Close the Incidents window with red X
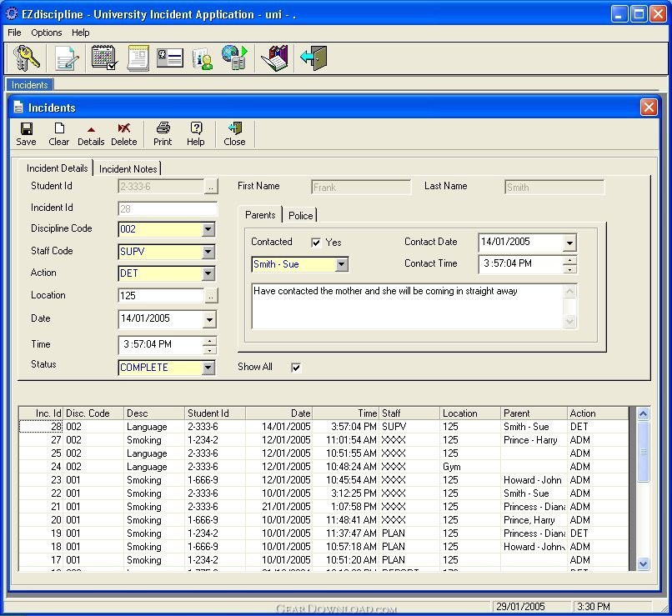The height and width of the screenshot is (616, 672). (x=649, y=107)
